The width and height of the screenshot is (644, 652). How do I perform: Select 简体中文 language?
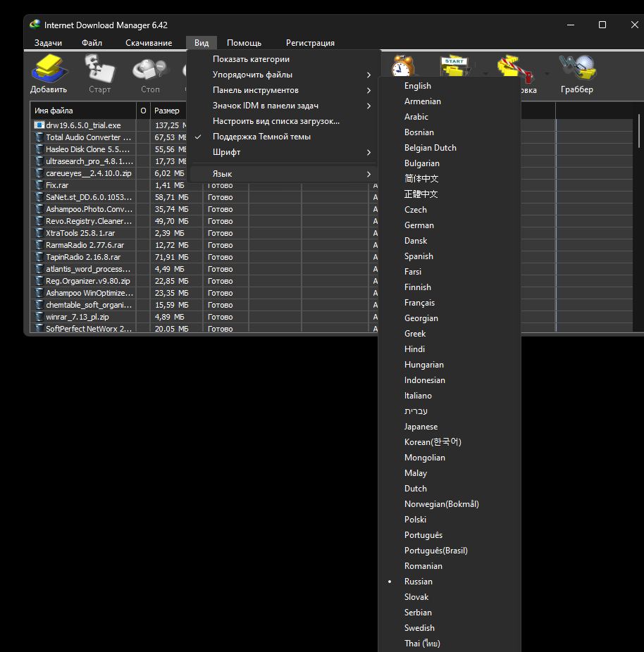tap(450, 178)
